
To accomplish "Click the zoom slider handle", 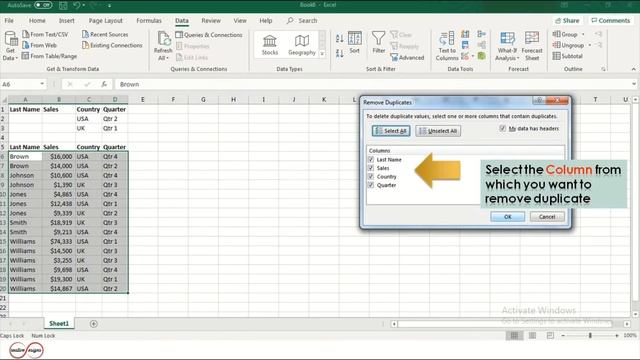I will pos(590,336).
